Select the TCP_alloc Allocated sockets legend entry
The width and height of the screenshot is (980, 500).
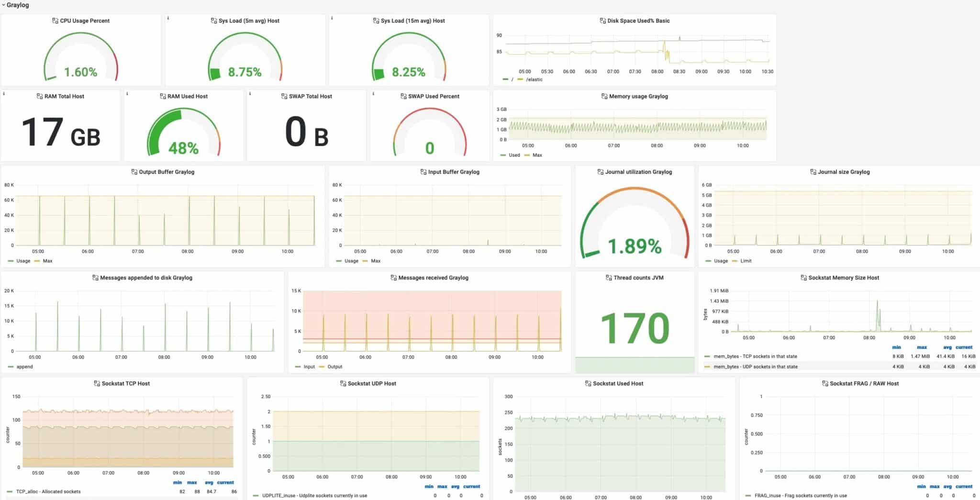coord(48,491)
